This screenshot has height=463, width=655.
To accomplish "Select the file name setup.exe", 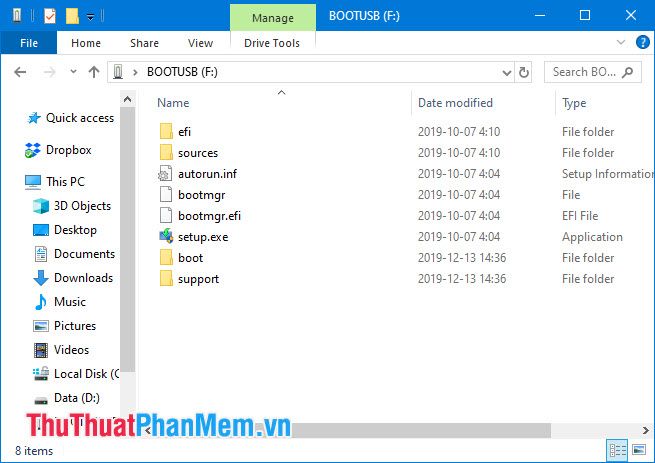I will click(203, 237).
